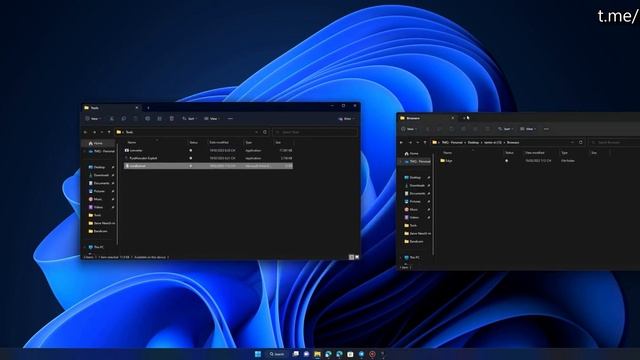Click the Delete trash icon in Tools window
The image size is (640, 360).
171,119
